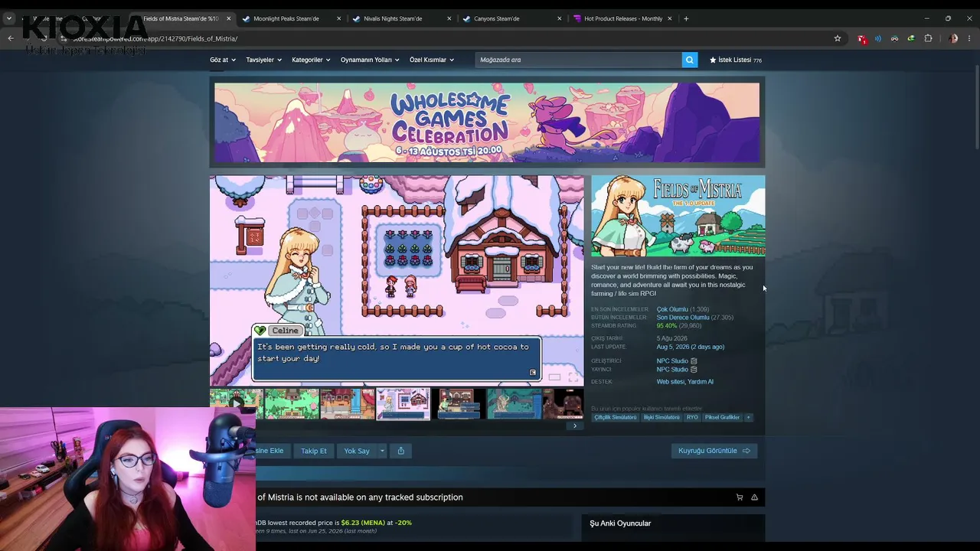Viewport: 980px width, 551px height.
Task: Select the highlighted snowy house thumbnail
Action: [x=403, y=404]
